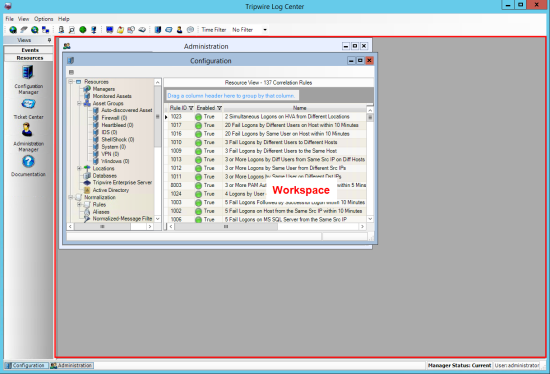The image size is (550, 374).
Task: Switch to the Administration tab at bottom
Action: (72, 366)
